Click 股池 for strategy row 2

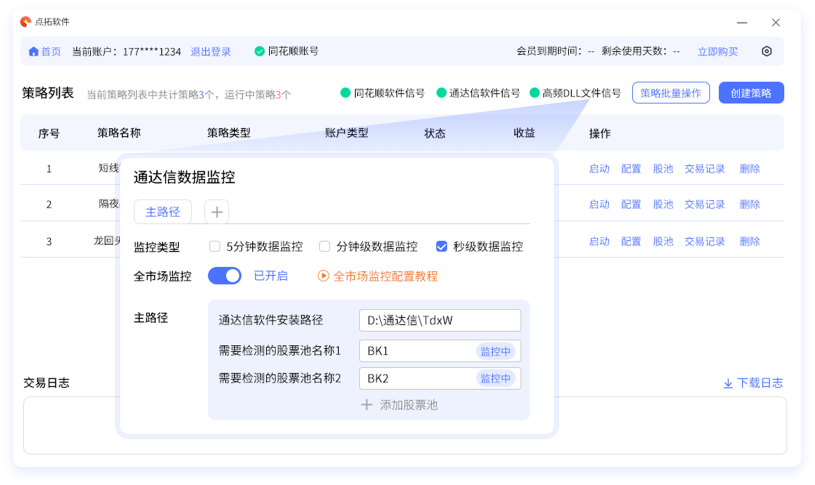(x=663, y=204)
